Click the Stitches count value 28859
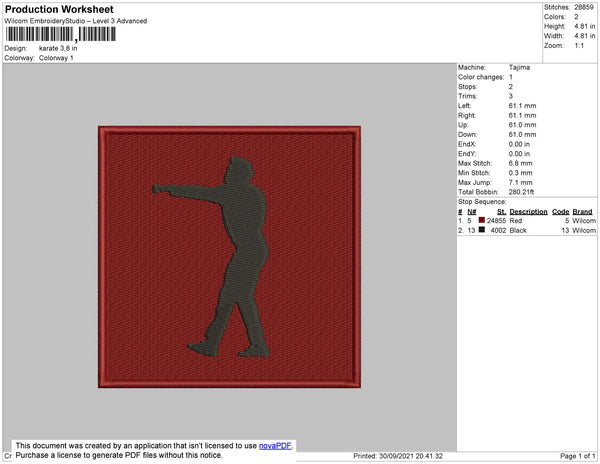Image resolution: width=600 pixels, height=464 pixels. pos(584,7)
